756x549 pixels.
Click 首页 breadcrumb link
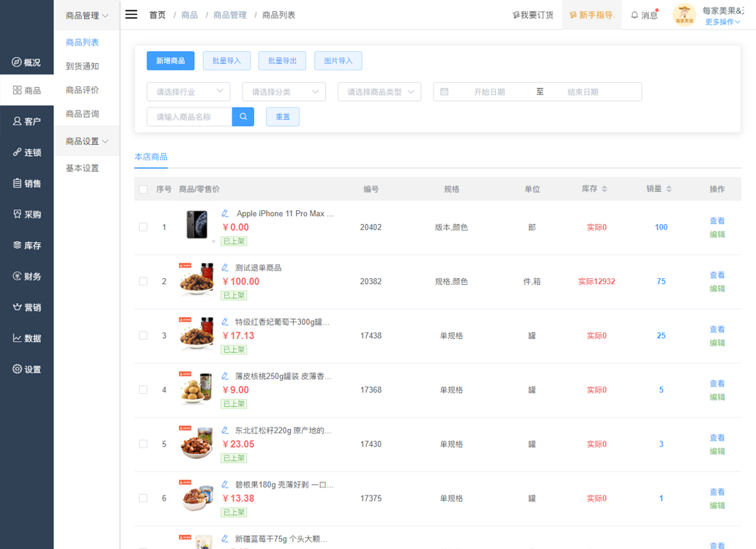(157, 15)
